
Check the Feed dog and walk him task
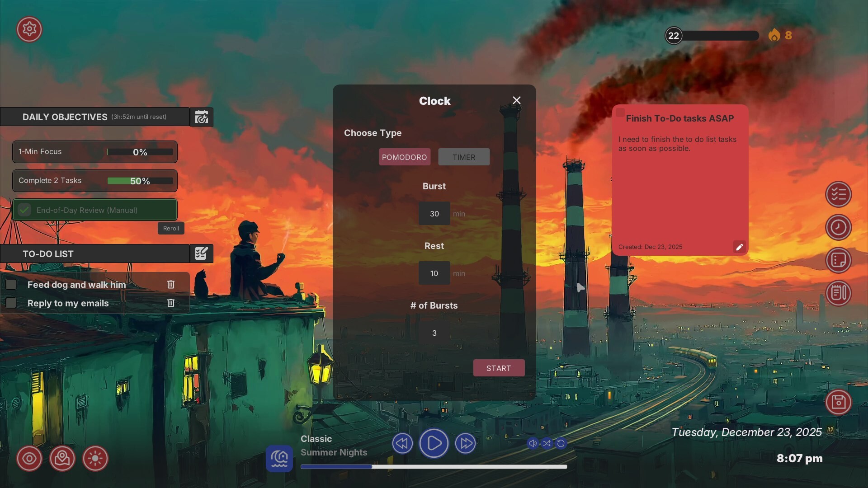pos(11,284)
